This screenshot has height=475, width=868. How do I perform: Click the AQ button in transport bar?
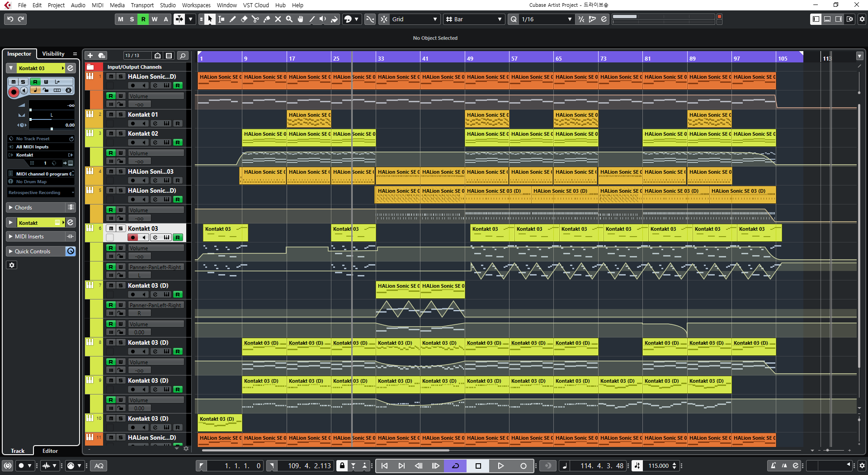[x=99, y=465]
